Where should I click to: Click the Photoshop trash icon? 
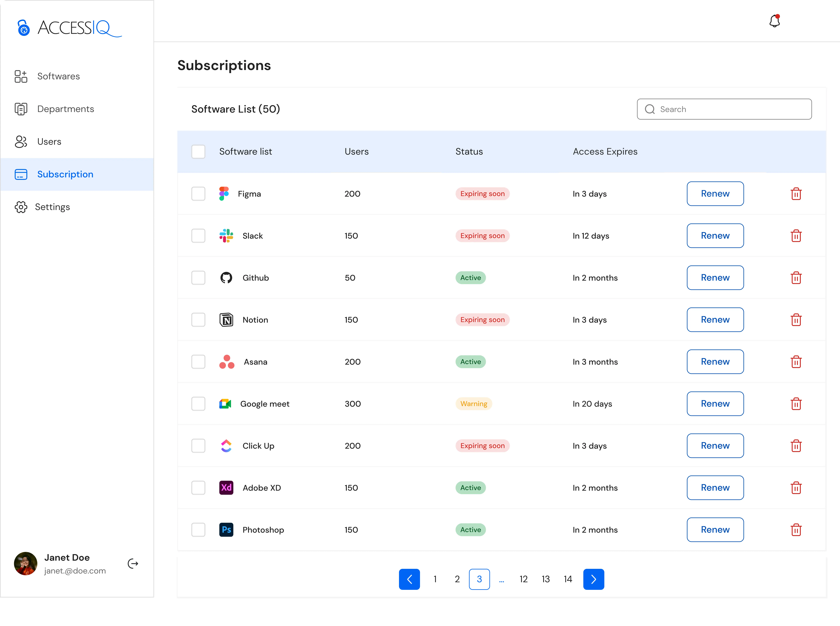pos(796,530)
